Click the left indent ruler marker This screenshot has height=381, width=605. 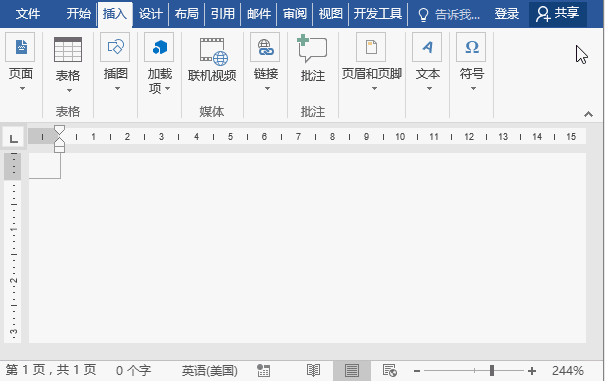pos(59,149)
